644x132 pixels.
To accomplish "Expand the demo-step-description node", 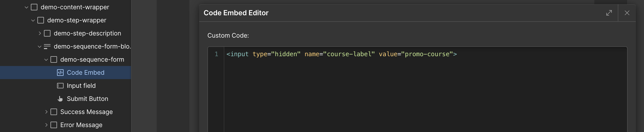I will pos(40,33).
